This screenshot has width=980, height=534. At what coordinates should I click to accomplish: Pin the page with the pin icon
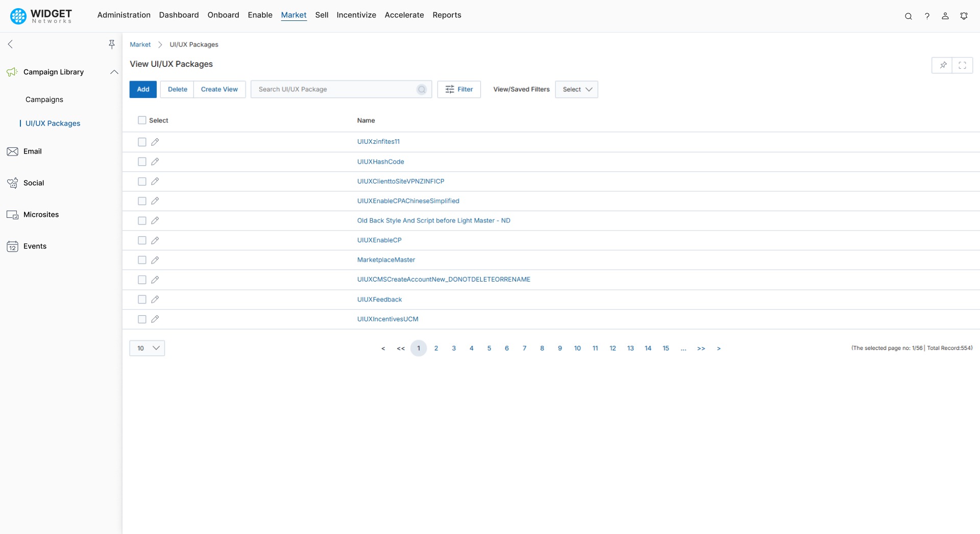click(943, 65)
